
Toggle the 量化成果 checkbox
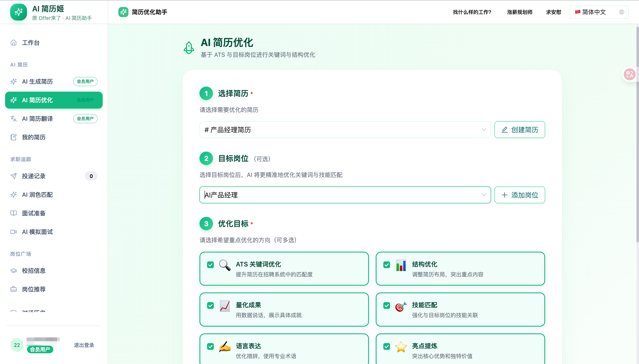pos(210,306)
